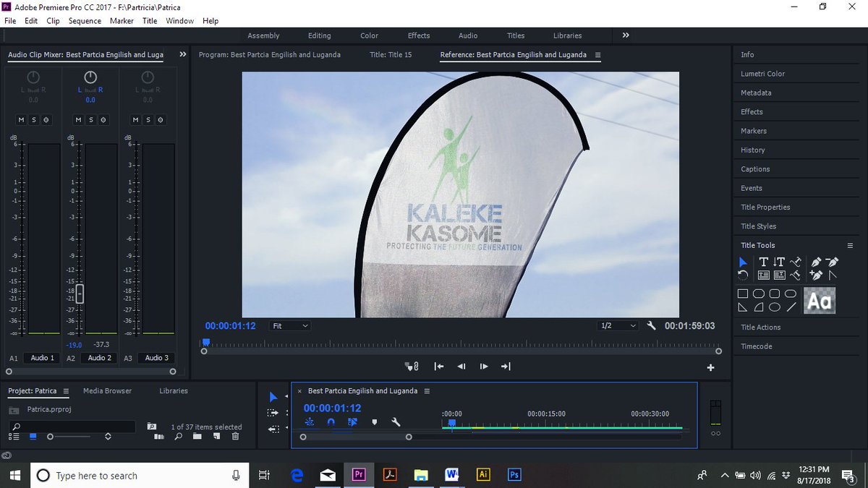868x488 pixels.
Task: Switch Project panel to icon view
Action: tap(33, 436)
